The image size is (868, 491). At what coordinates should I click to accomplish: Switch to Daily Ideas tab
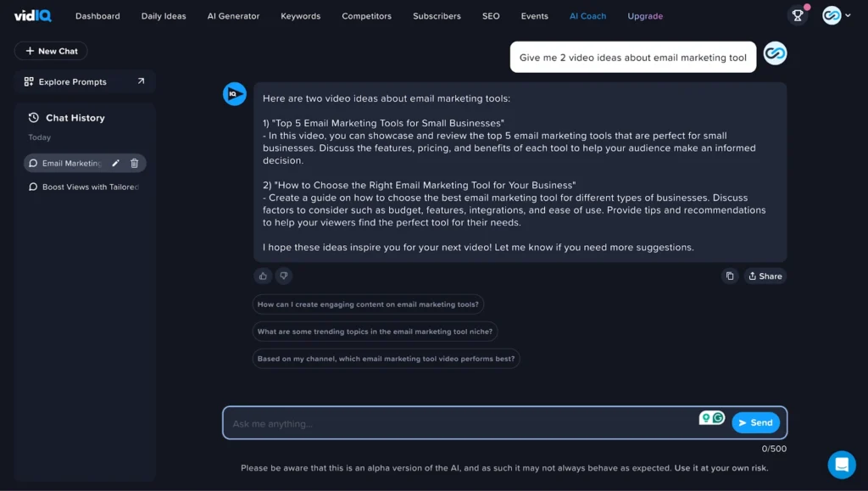click(x=164, y=16)
